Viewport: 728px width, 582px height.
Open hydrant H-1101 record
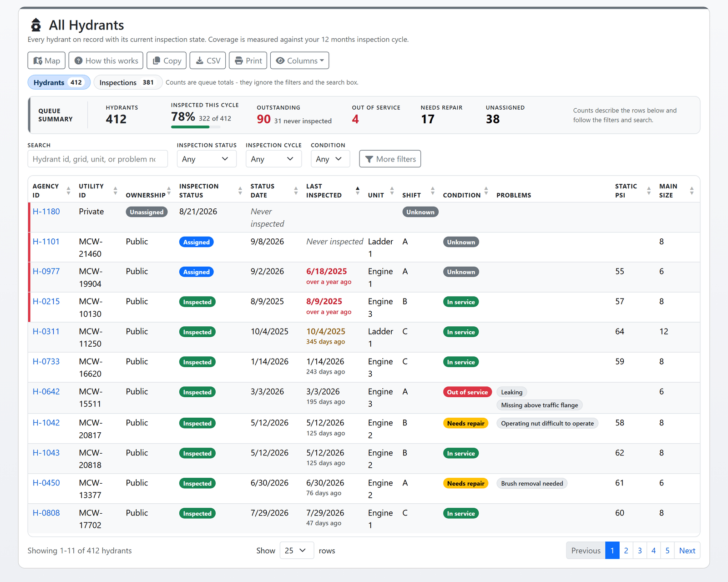click(x=46, y=242)
